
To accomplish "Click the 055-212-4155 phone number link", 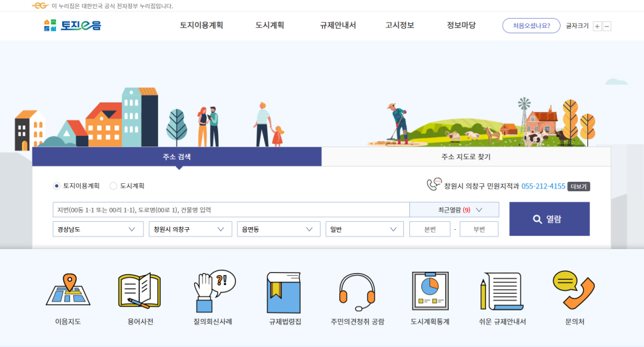I will tap(543, 186).
